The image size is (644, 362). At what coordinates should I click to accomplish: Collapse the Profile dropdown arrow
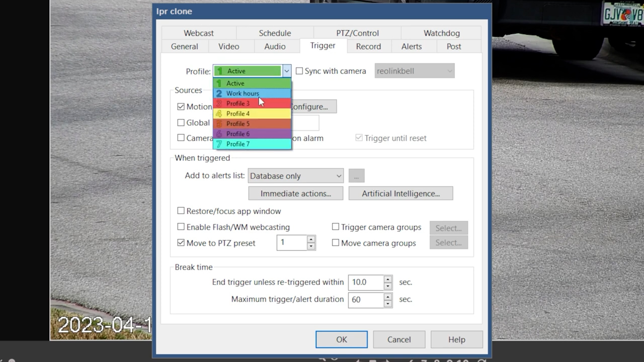pos(286,71)
